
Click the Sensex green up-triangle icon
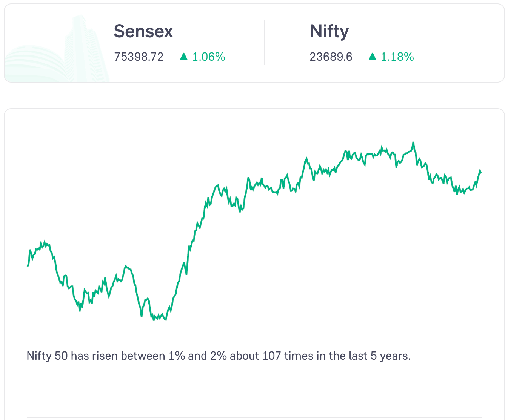pyautogui.click(x=184, y=57)
